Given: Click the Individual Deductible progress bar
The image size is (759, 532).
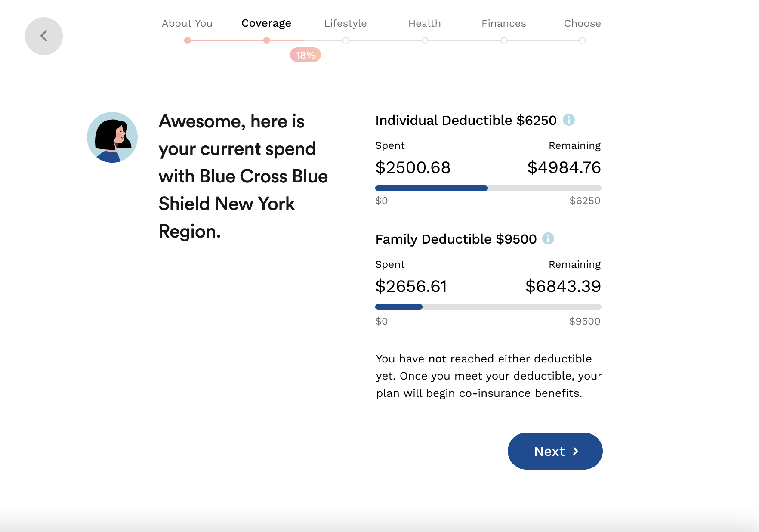Looking at the screenshot, I should pyautogui.click(x=488, y=188).
